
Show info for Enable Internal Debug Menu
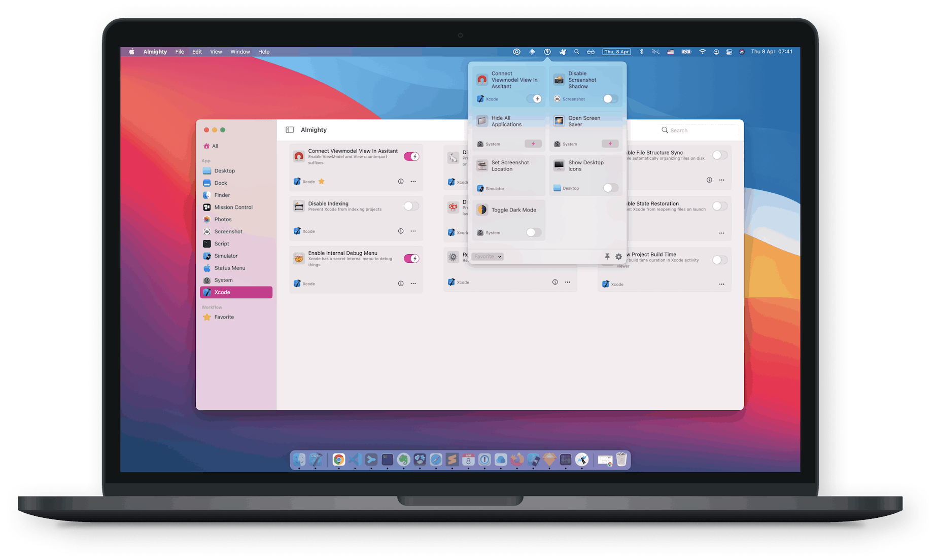[x=401, y=284]
